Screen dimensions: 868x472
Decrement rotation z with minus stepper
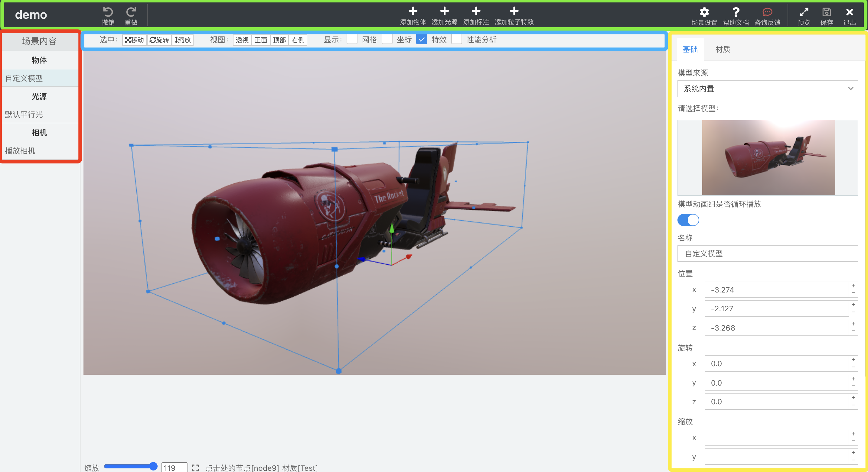[853, 405]
